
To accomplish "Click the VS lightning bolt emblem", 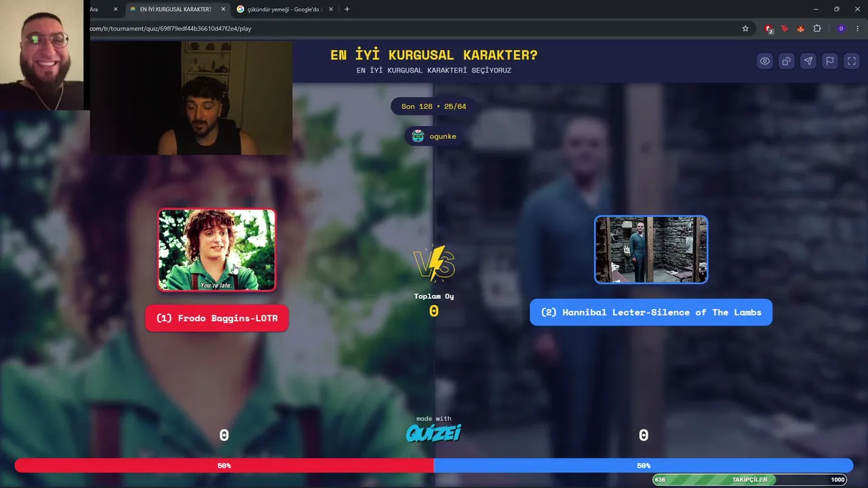I will coord(434,263).
